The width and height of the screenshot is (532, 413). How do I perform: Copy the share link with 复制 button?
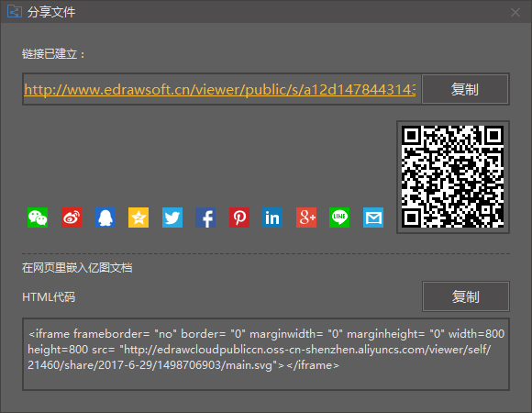coord(465,89)
